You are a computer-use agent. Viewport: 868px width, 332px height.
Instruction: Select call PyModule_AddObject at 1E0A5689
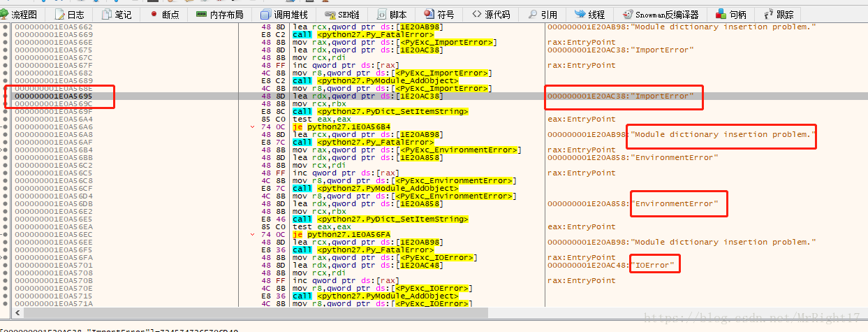375,80
